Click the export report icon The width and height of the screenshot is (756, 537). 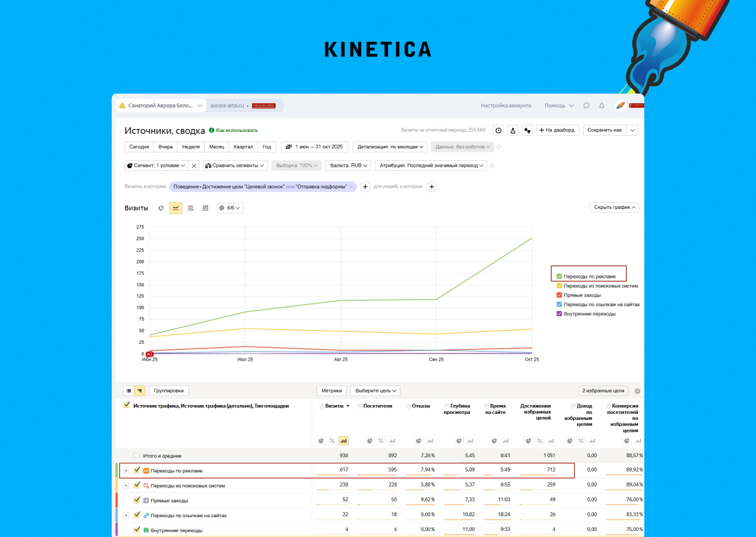(x=513, y=130)
